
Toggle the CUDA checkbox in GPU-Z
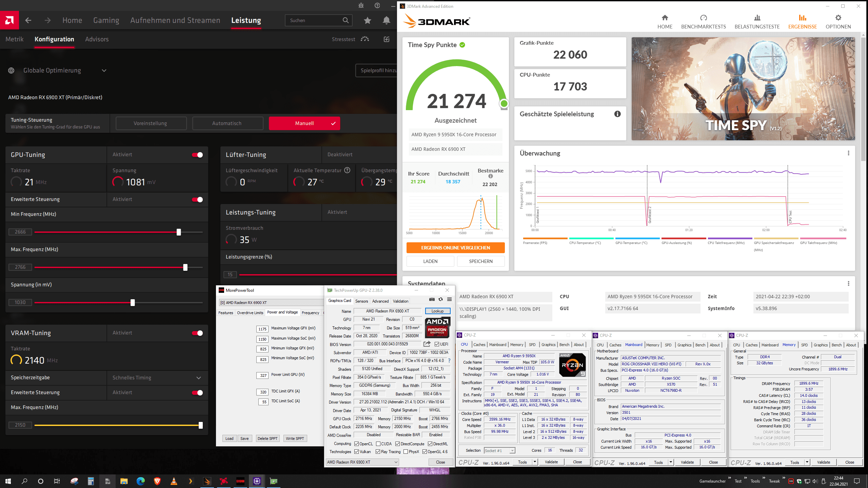(x=378, y=444)
